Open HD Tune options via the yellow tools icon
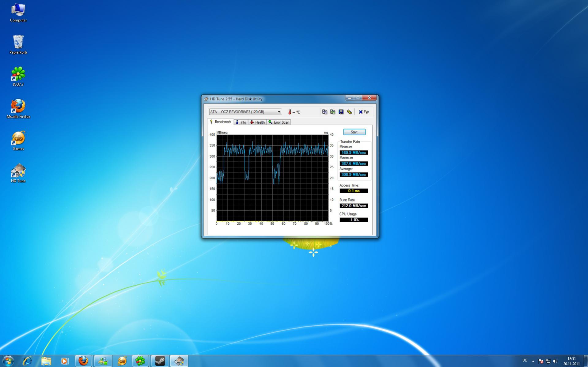Screen dimensions: 588x367 point(349,112)
